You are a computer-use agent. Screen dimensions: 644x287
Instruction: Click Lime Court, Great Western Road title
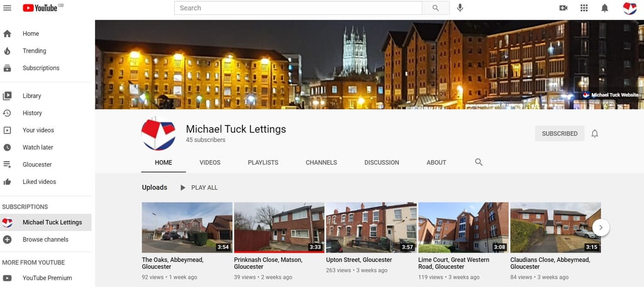pyautogui.click(x=453, y=263)
